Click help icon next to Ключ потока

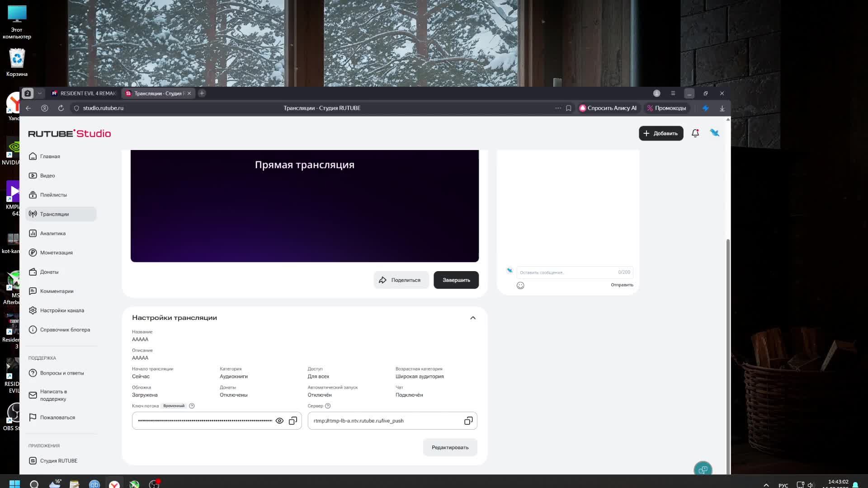[192, 406]
